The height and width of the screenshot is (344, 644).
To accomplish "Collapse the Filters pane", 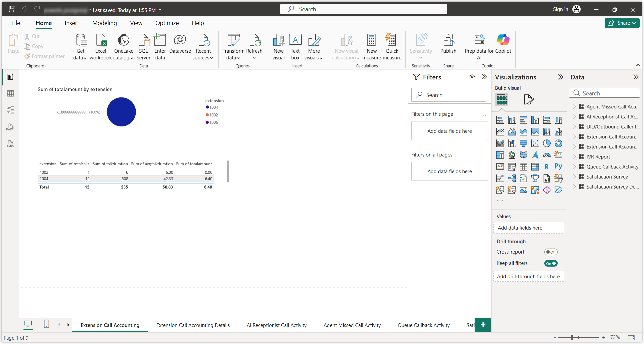I will [485, 77].
